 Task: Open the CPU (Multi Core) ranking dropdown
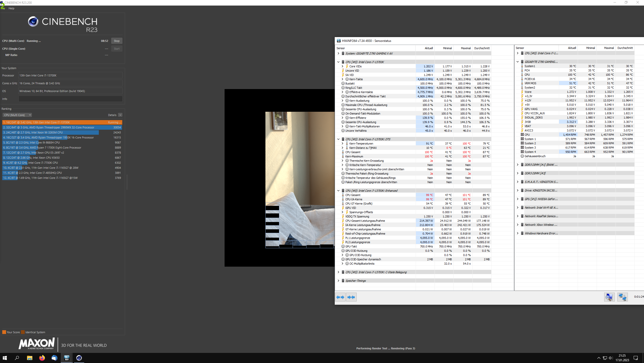(17, 115)
